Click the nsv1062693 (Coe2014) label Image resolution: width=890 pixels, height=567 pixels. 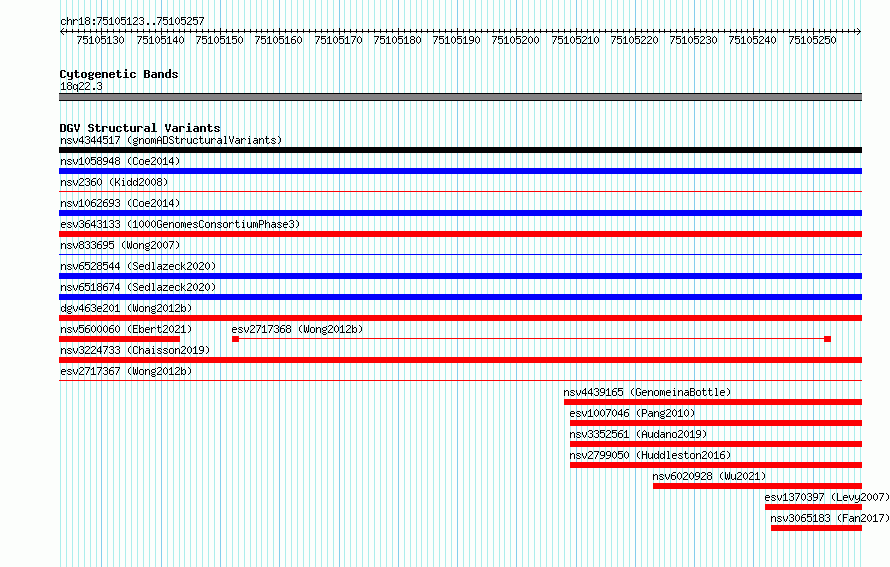click(120, 203)
